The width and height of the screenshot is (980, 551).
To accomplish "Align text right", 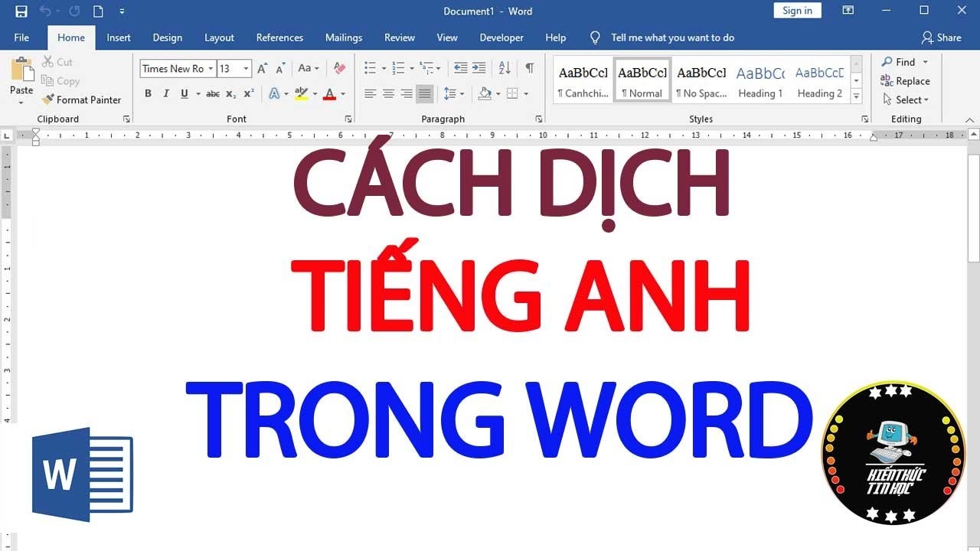I will [x=407, y=93].
